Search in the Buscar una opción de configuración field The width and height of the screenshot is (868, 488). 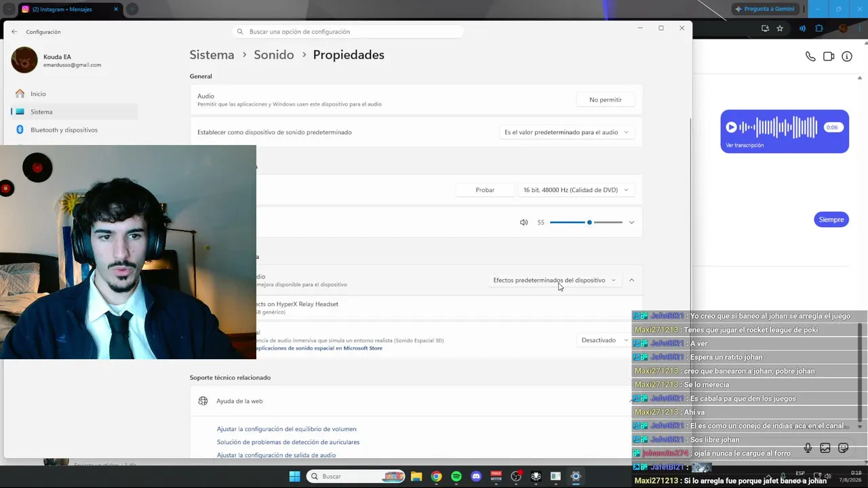pos(347,32)
